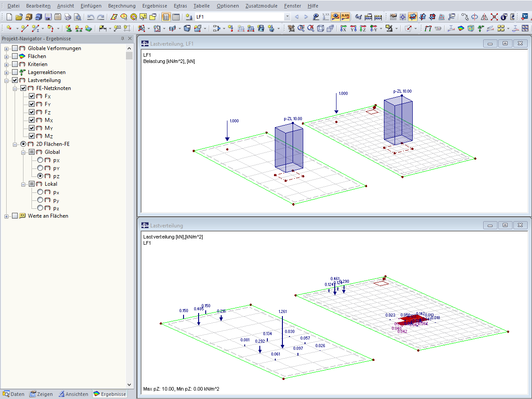Viewport: 532px width, 399px height.
Task: Open the Ergebnisse menu
Action: pyautogui.click(x=155, y=6)
